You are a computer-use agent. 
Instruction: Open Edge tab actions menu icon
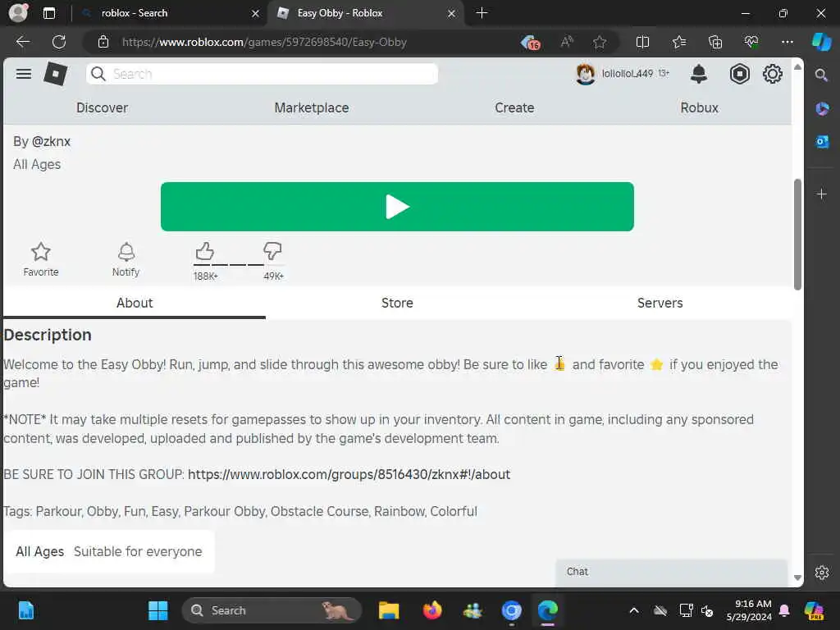click(48, 13)
